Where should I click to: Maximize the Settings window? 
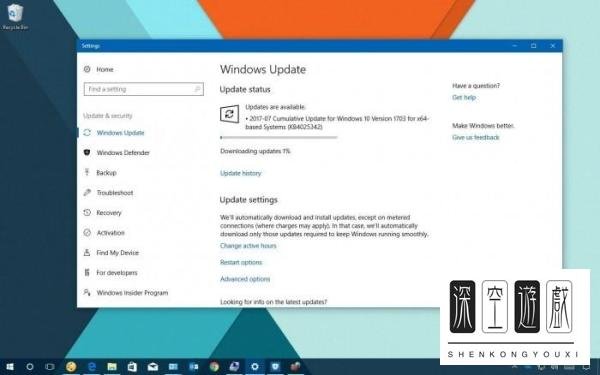click(x=533, y=46)
